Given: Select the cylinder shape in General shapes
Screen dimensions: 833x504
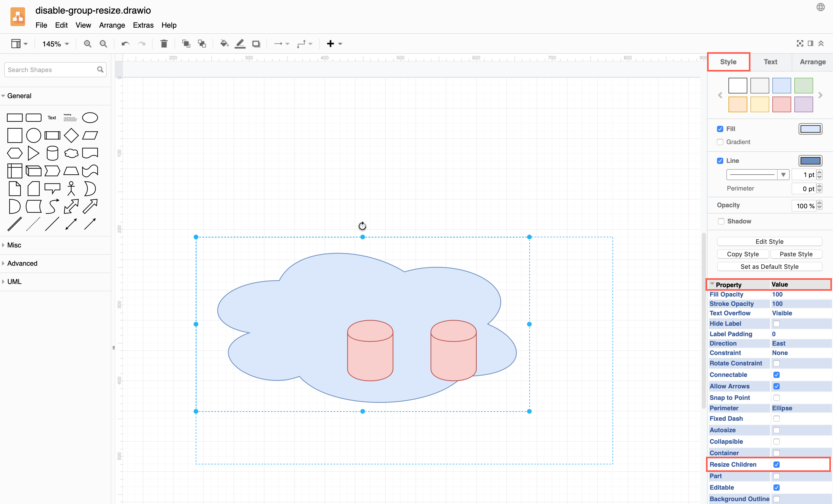Looking at the screenshot, I should pyautogui.click(x=53, y=153).
